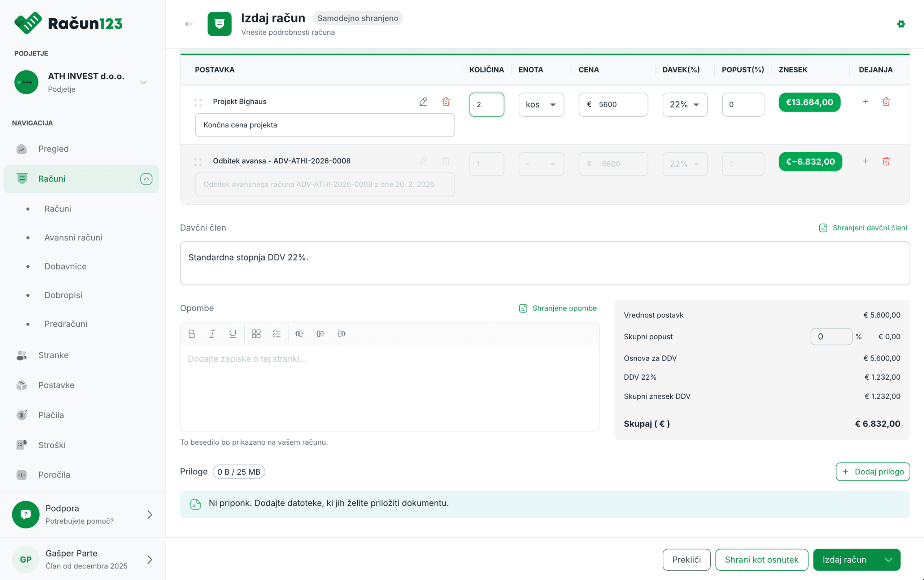The image size is (924, 580).
Task: Remove Odbitek avansa row using trash icon
Action: (x=886, y=161)
